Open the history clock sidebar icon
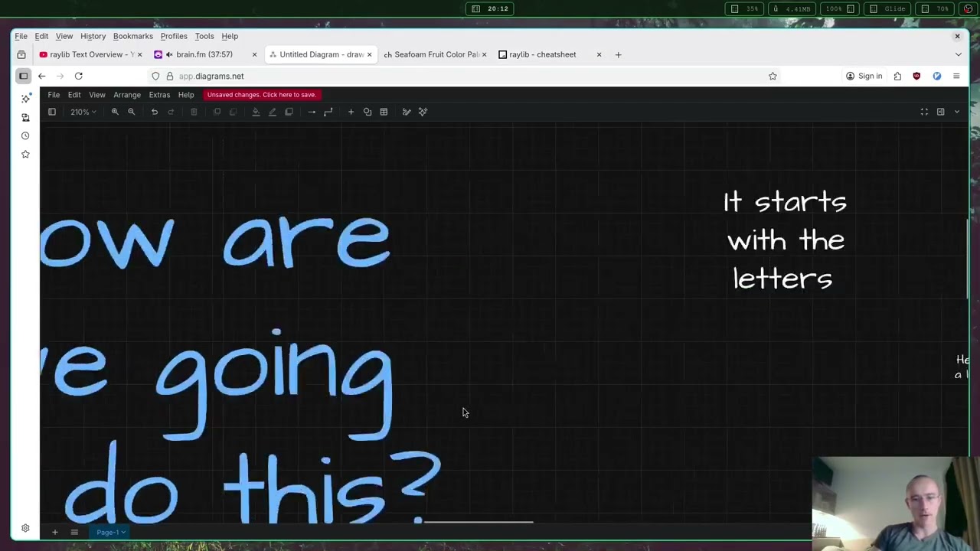Image resolution: width=980 pixels, height=551 pixels. 25,135
